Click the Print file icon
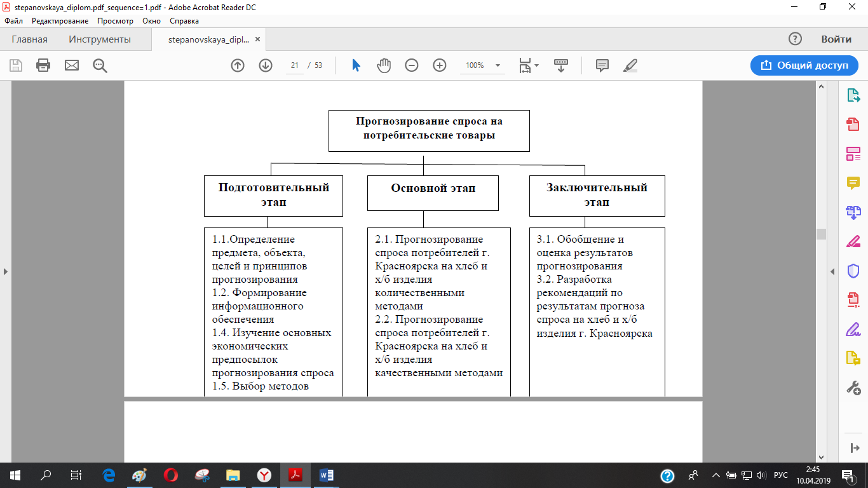Viewport: 868px width, 488px height. pos(43,65)
